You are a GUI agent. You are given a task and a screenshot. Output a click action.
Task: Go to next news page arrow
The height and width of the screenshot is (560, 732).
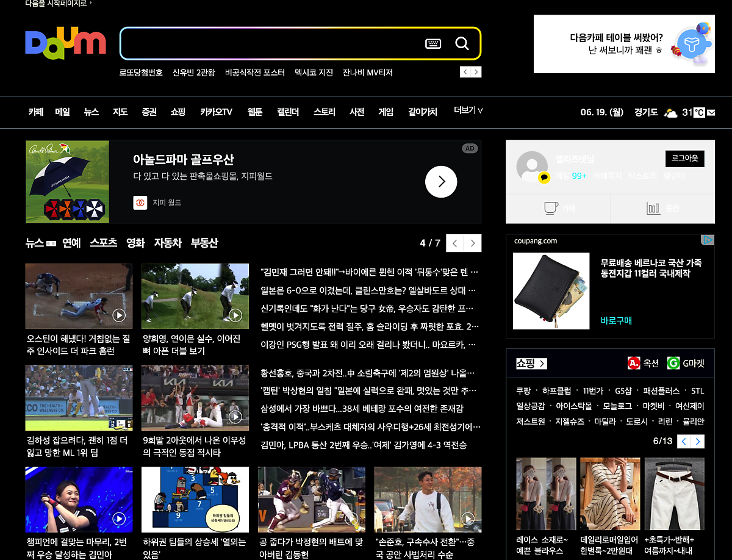(x=473, y=243)
